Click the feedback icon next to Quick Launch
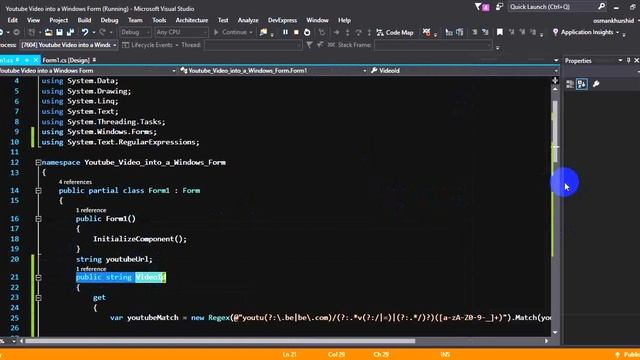Image resolution: width=640 pixels, height=360 pixels. 499,7
